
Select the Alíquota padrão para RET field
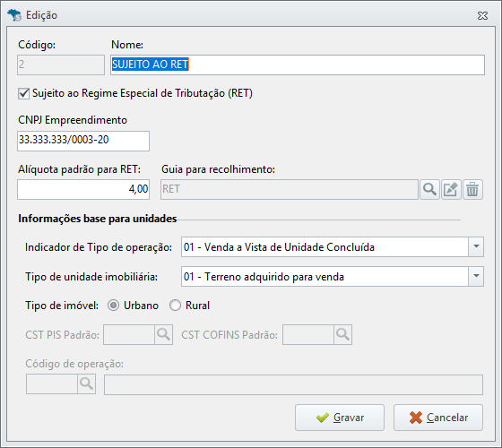83,189
